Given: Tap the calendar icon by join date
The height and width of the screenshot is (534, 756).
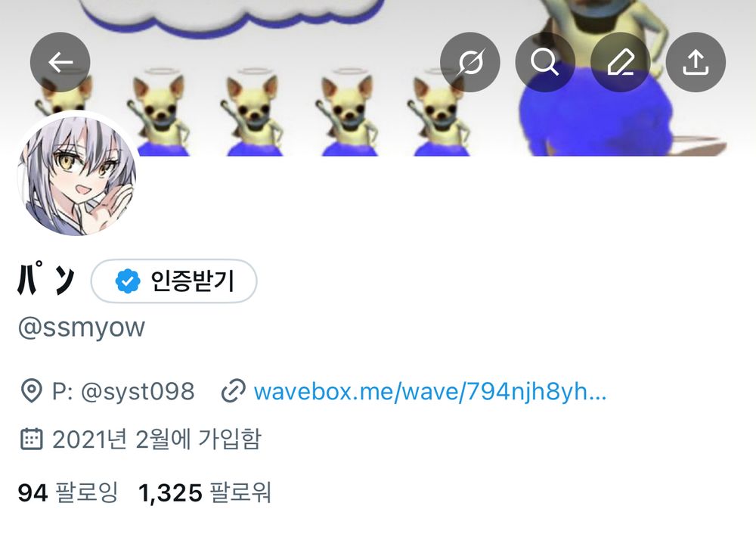Looking at the screenshot, I should coord(31,439).
